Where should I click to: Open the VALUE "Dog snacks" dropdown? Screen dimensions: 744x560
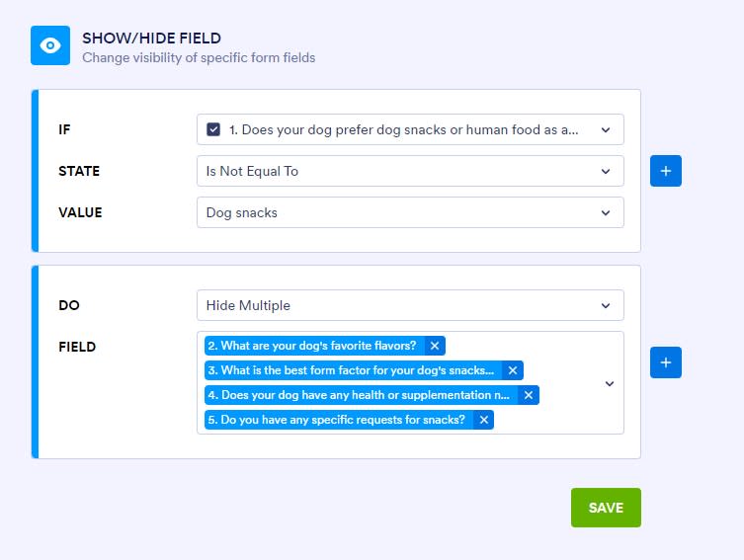[410, 212]
